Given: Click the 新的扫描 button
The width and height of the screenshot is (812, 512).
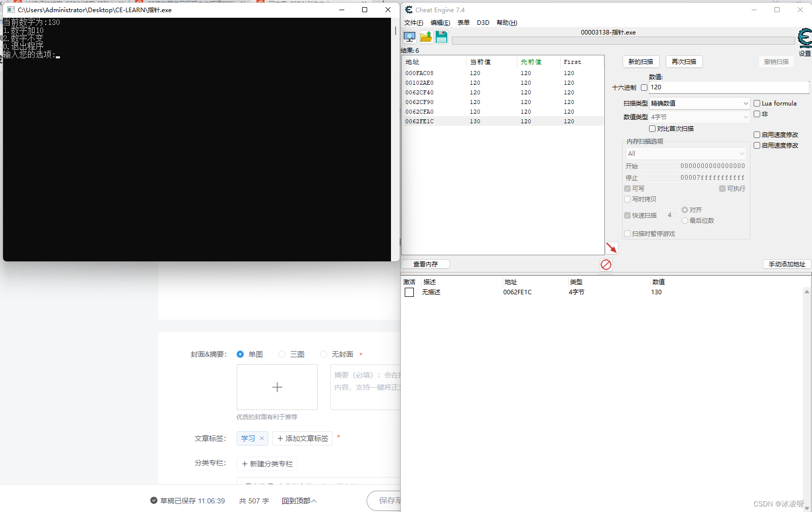Looking at the screenshot, I should 641,62.
